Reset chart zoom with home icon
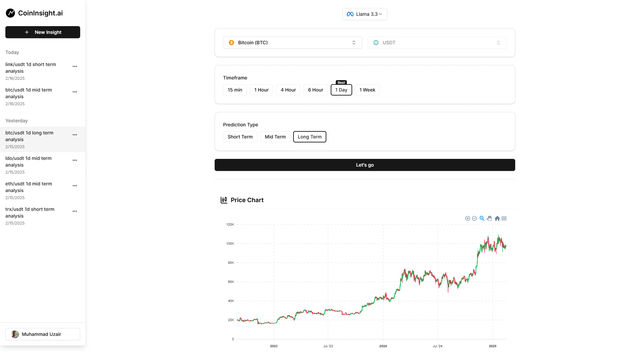 pos(497,219)
